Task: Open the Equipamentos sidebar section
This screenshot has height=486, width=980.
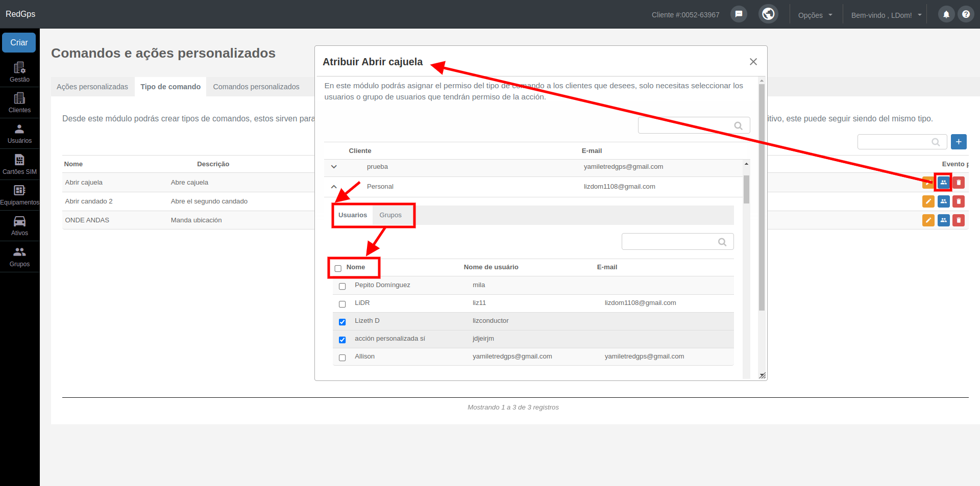Action: (19, 195)
